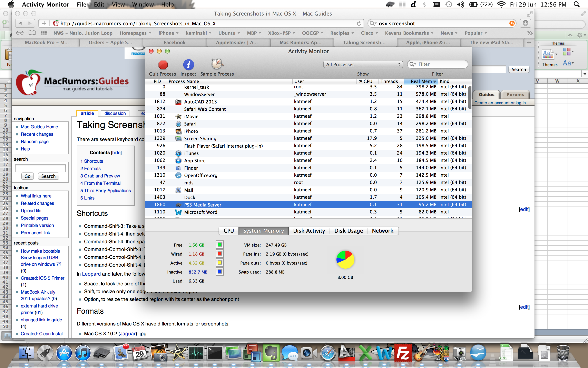Hide the Contents table via hide link
The height and width of the screenshot is (368, 588).
click(116, 153)
